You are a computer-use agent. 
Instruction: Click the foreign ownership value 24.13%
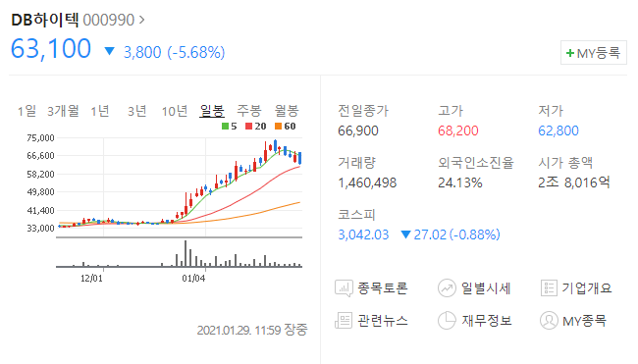click(x=459, y=183)
